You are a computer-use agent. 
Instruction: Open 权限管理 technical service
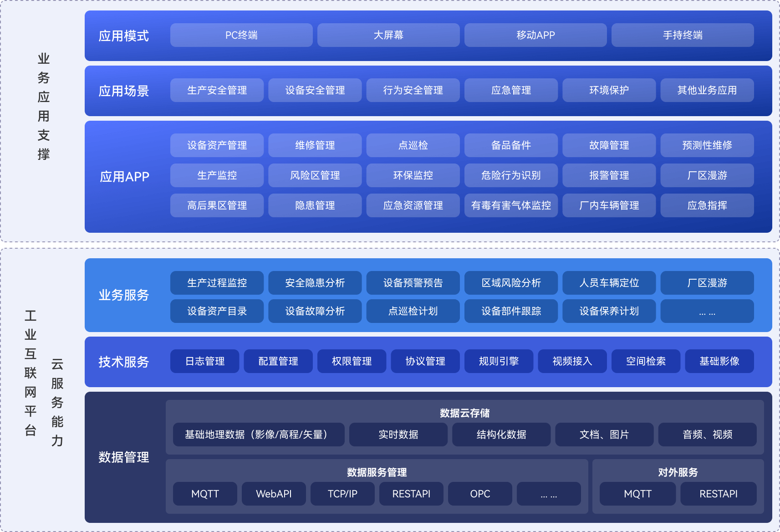point(352,361)
